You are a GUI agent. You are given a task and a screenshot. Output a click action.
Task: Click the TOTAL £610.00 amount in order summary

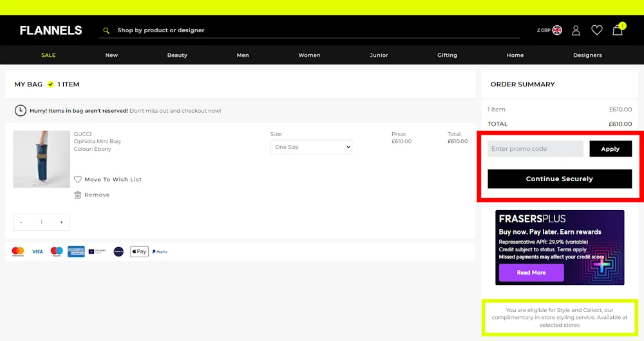click(x=620, y=124)
